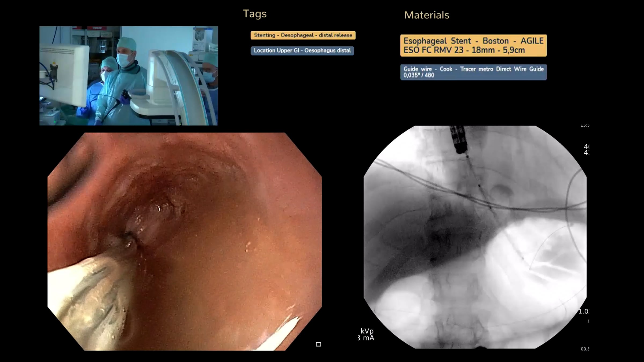Select the Stenting Oesophageal distal release tag
The width and height of the screenshot is (644, 362).
tap(303, 35)
